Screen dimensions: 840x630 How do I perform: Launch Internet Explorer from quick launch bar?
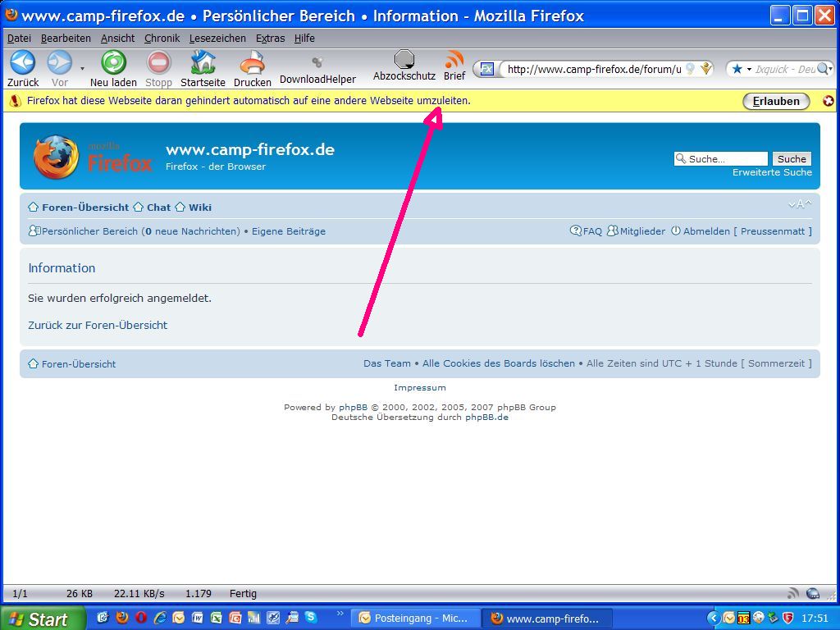click(160, 618)
